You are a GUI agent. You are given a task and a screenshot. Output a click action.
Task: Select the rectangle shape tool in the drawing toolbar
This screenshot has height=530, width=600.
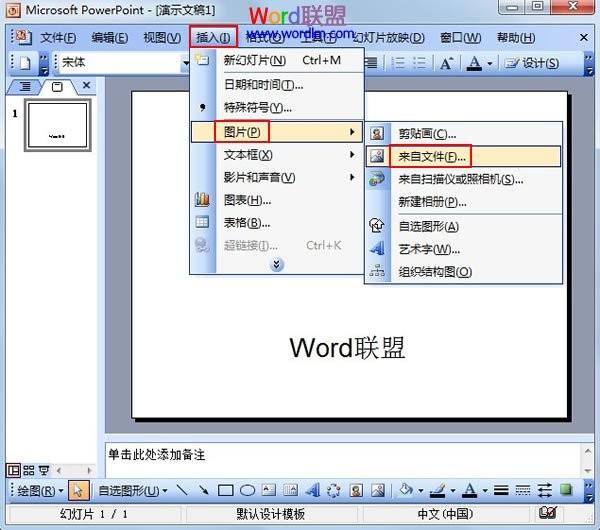pyautogui.click(x=225, y=490)
